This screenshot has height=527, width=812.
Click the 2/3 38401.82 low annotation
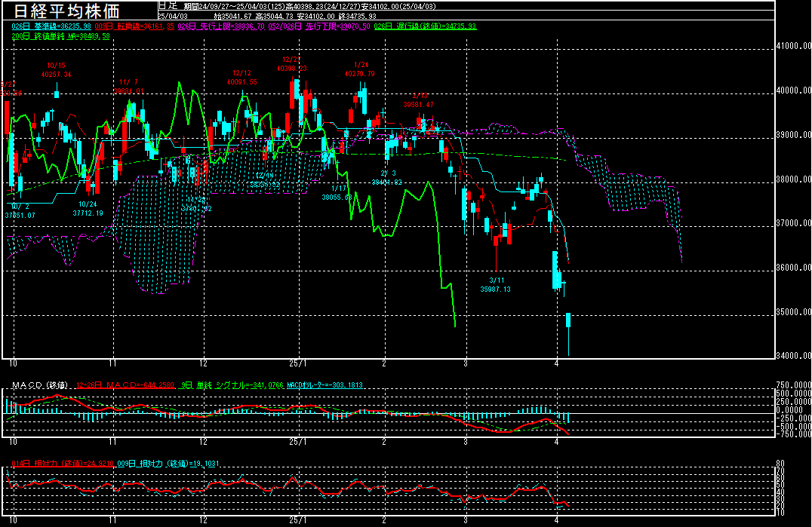pos(387,178)
